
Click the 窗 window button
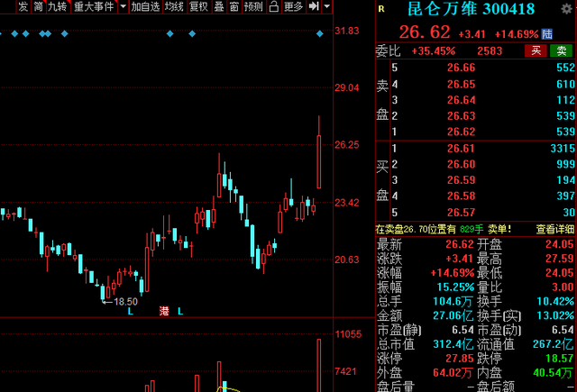pyautogui.click(x=234, y=6)
